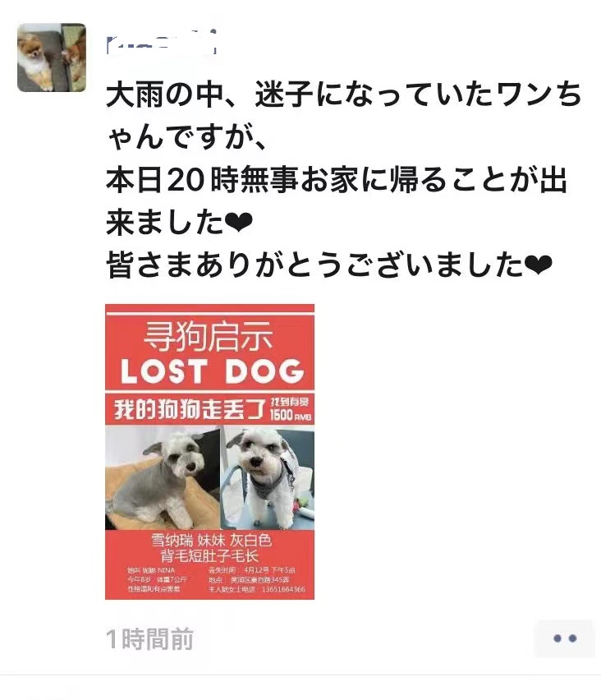Click the 我的狗狗走丢了 banner
Image resolution: width=601 pixels, height=700 pixels.
click(x=190, y=409)
